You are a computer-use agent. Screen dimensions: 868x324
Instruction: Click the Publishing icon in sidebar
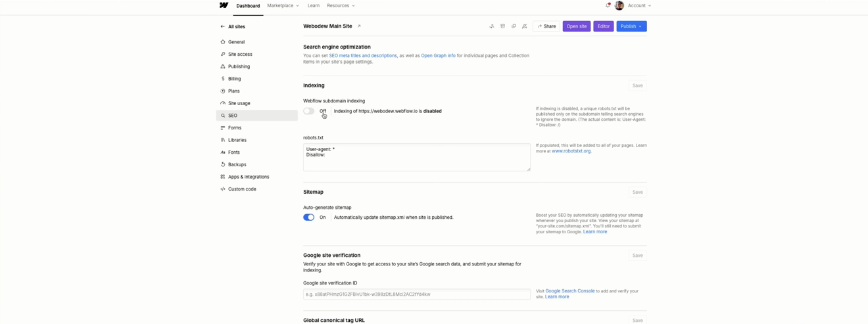point(223,66)
